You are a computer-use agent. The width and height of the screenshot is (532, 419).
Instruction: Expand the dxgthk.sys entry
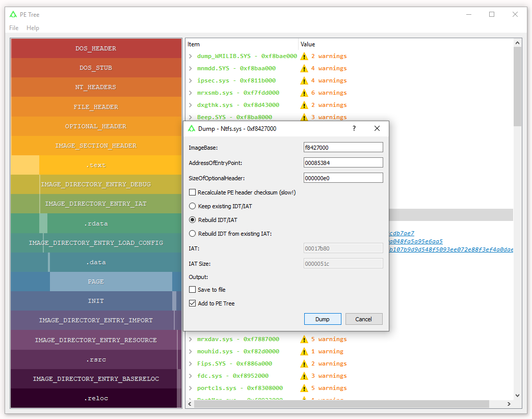tap(191, 105)
